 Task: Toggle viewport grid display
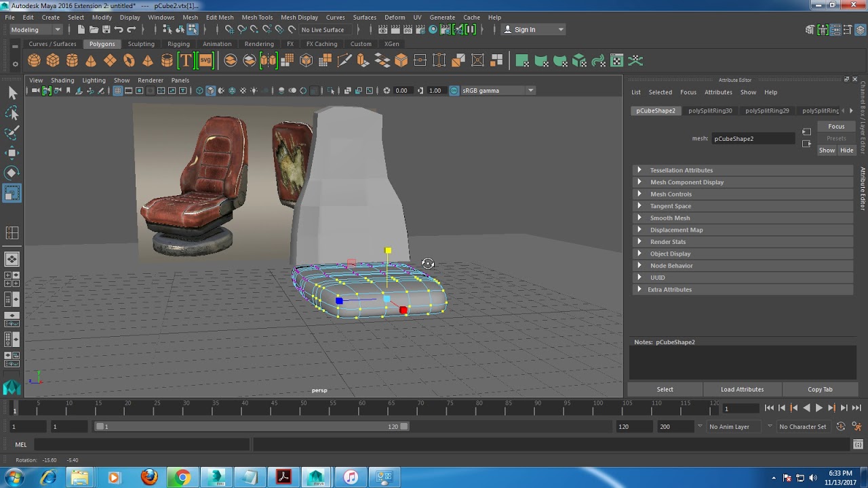coord(117,90)
